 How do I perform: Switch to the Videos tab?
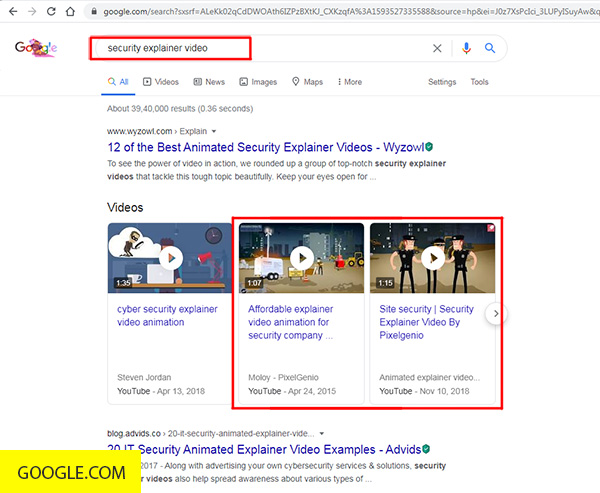pos(161,82)
